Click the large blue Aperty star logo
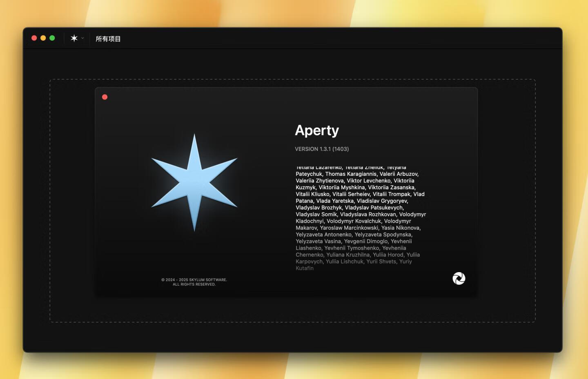Screen dimensions: 588x379 coord(194,182)
